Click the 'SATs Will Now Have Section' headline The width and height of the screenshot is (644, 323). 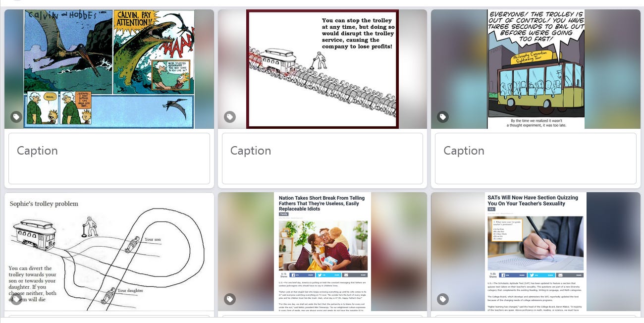pos(533,200)
